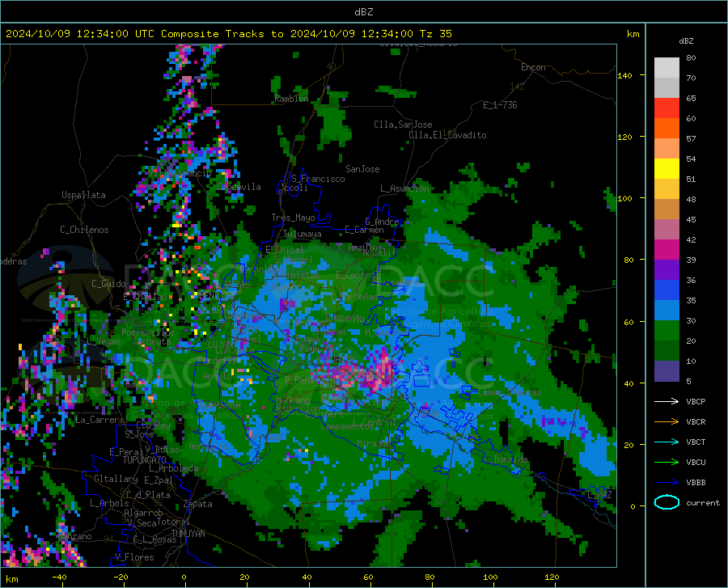This screenshot has height=588, width=728.
Task: Click the Zapata map label
Action: tap(198, 504)
